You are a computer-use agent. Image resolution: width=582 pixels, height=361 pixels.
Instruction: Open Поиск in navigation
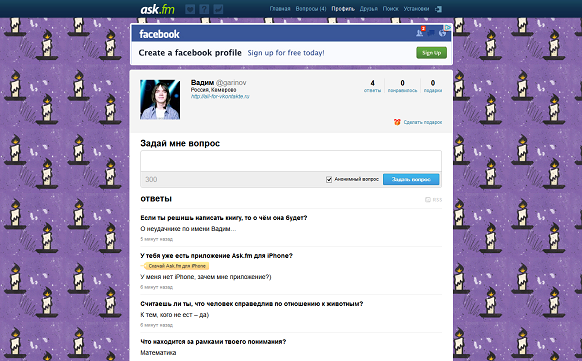pos(390,9)
